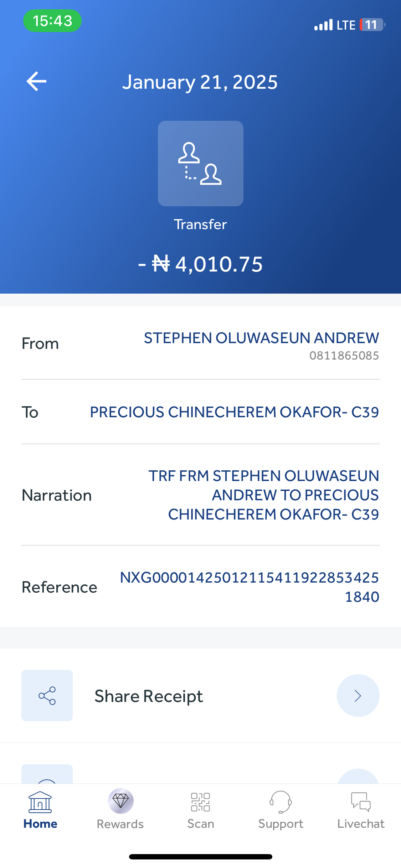Tap the 15:43 green status pill
The image size is (401, 868).
(52, 21)
